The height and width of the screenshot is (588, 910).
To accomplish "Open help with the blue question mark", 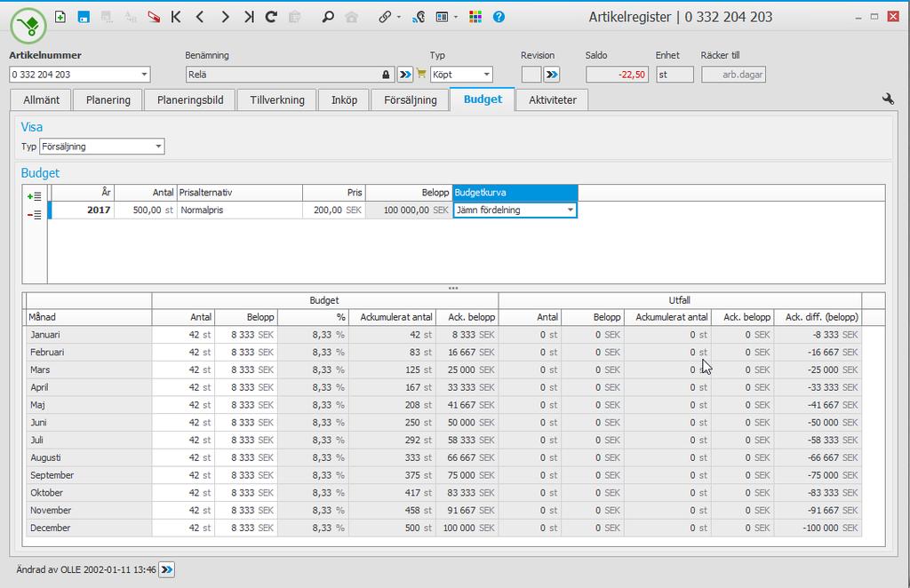I will point(499,17).
